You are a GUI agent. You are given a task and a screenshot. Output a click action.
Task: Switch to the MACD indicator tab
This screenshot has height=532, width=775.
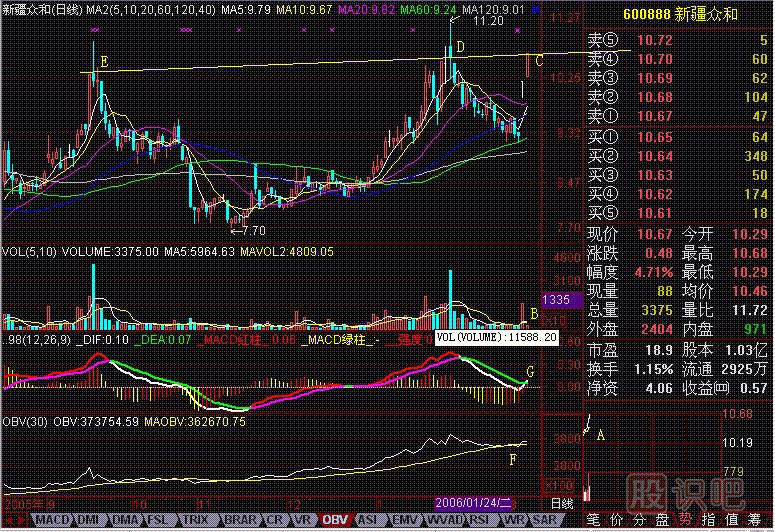[x=48, y=521]
